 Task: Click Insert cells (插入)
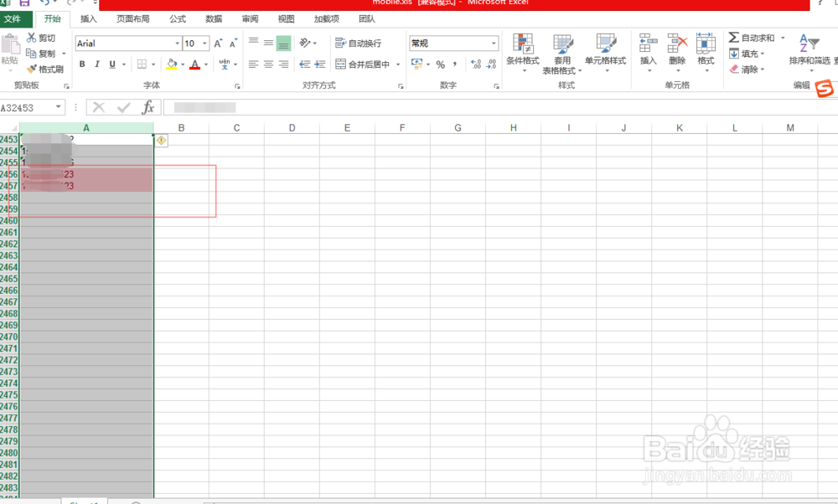tap(649, 53)
